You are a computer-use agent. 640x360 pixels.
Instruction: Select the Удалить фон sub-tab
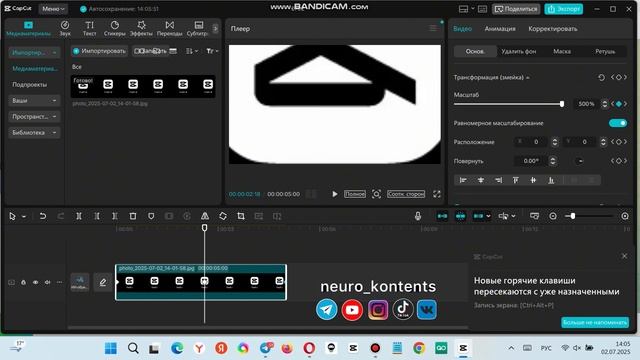[x=518, y=51]
